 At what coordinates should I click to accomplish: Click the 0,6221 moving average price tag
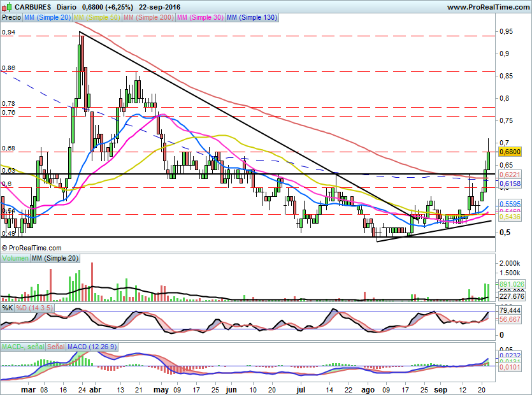click(510, 174)
